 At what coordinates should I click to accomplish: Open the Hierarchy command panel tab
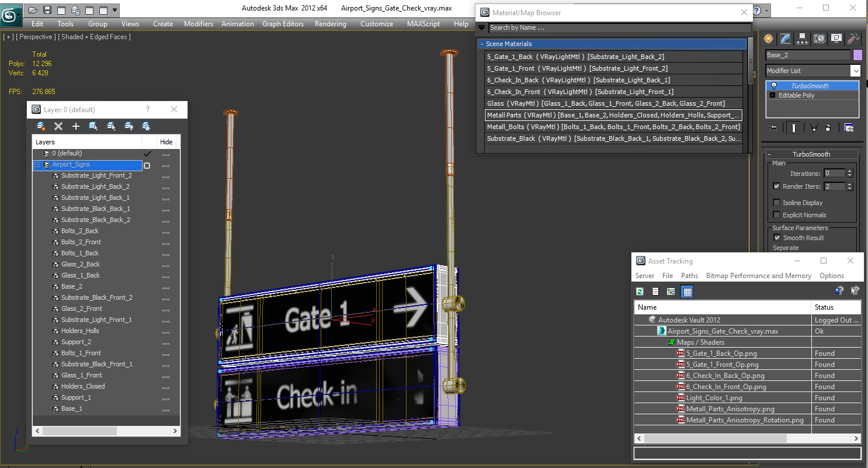[x=803, y=39]
